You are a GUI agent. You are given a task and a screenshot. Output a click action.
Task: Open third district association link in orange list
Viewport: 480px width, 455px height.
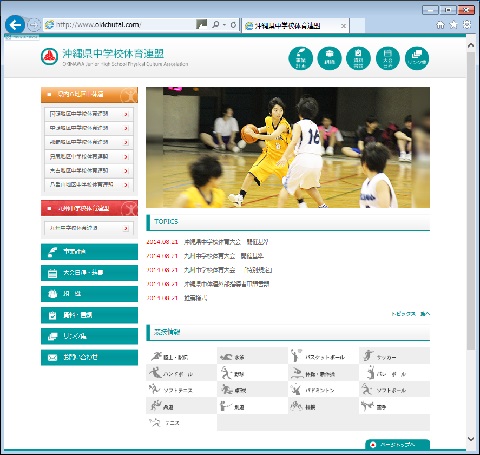(x=89, y=142)
